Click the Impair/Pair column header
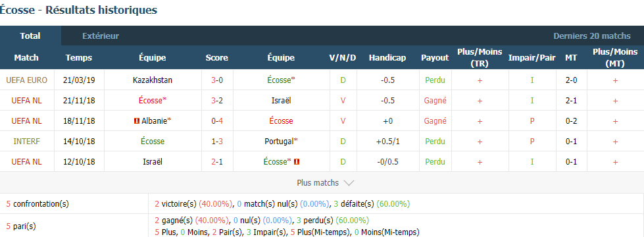 (x=532, y=58)
